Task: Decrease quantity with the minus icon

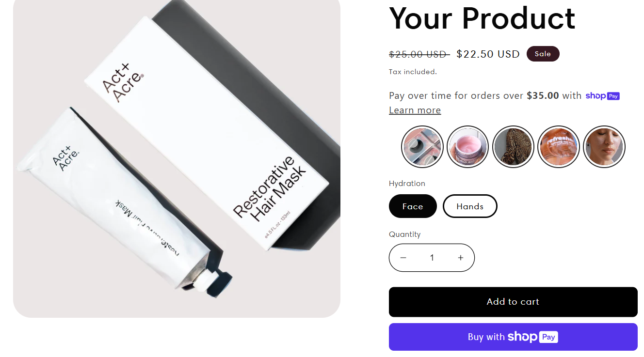Action: pos(403,258)
